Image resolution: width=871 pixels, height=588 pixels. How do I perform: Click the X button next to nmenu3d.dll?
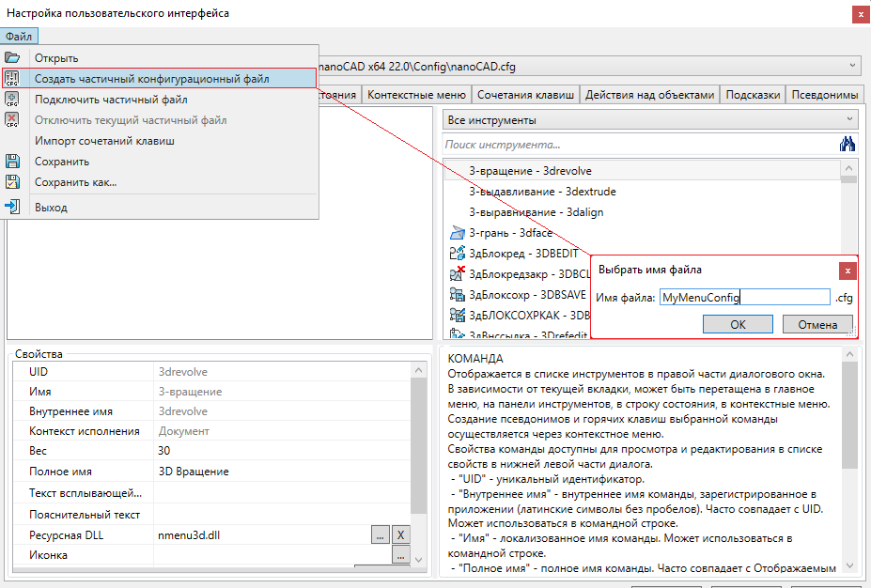399,535
